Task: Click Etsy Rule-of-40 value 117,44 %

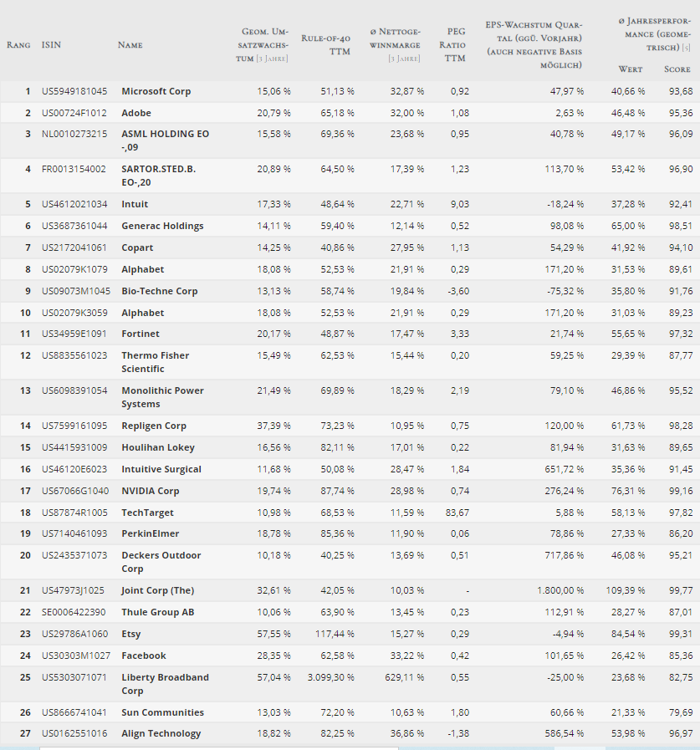Action: tap(335, 635)
